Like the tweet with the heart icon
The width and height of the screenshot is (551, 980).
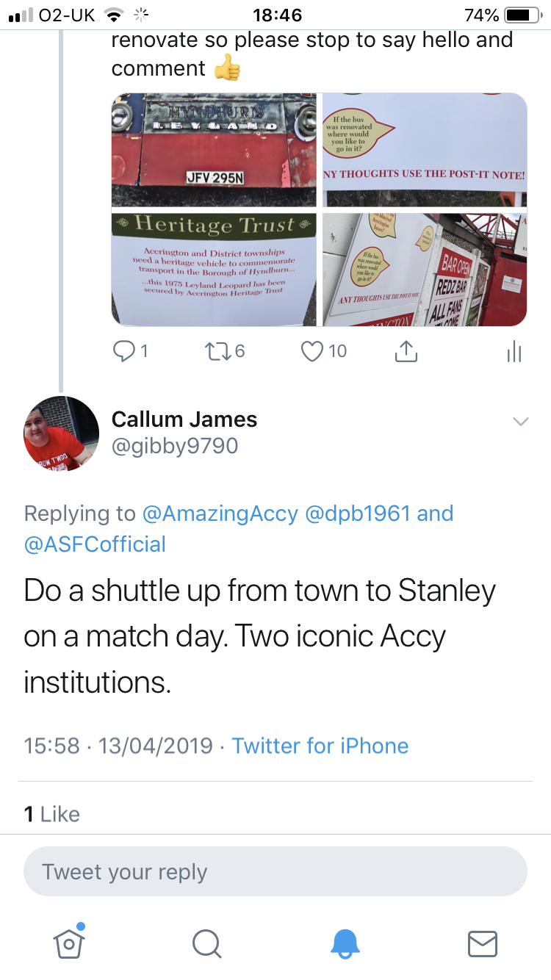point(313,351)
